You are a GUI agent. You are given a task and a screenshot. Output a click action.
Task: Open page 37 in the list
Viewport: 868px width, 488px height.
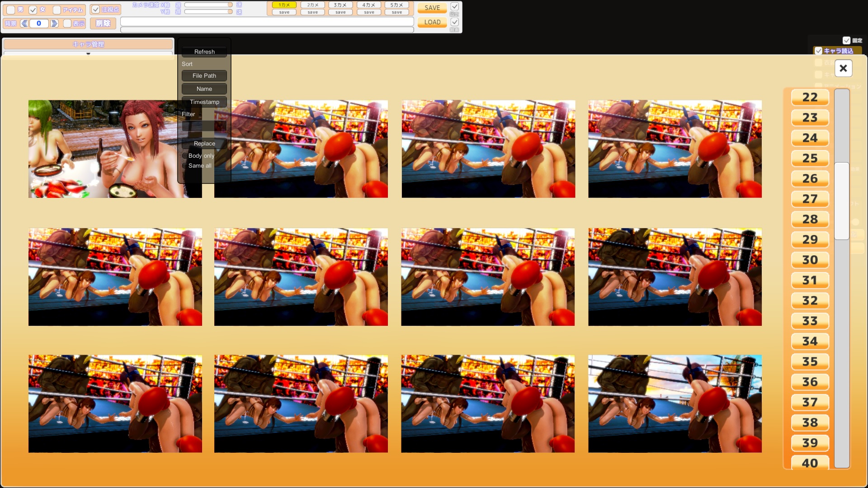[x=810, y=402]
